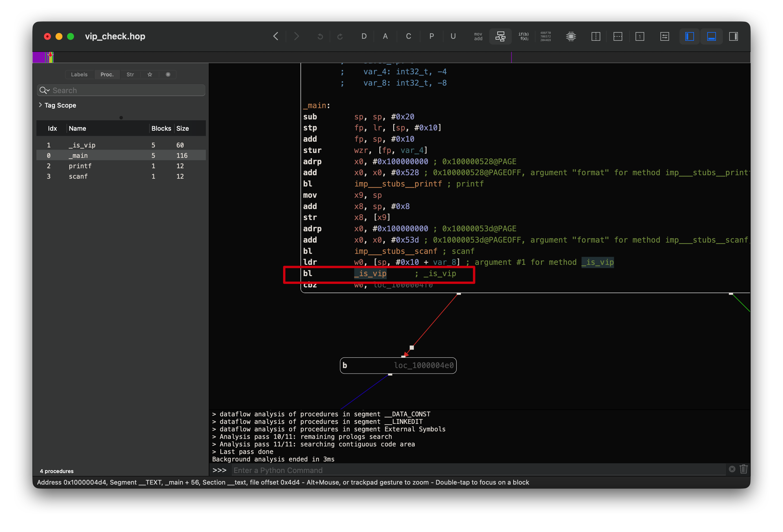Open the search options dropdown magnifier
This screenshot has height=532, width=783.
click(44, 90)
